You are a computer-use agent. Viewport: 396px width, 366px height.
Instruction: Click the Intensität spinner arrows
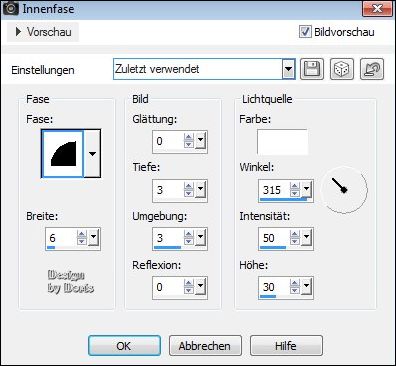pyautogui.click(x=295, y=237)
